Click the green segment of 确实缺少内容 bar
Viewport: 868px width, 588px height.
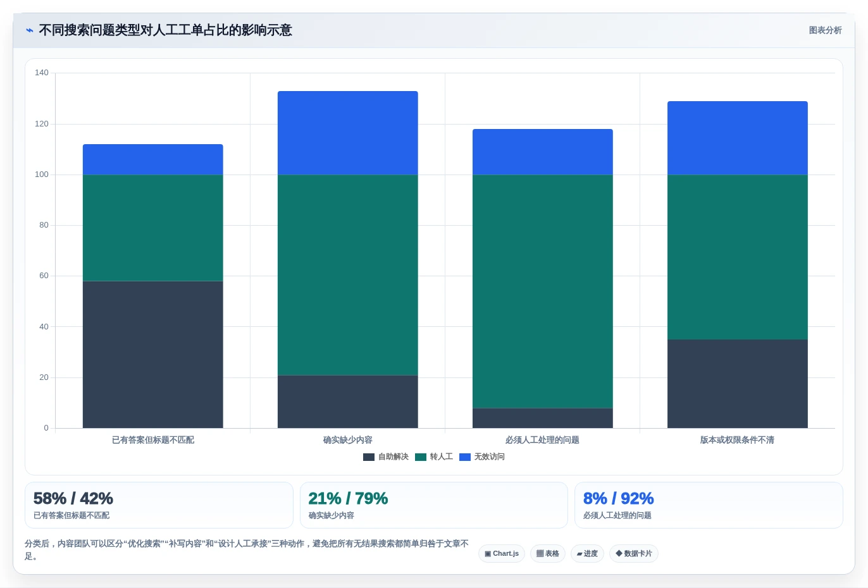(348, 275)
